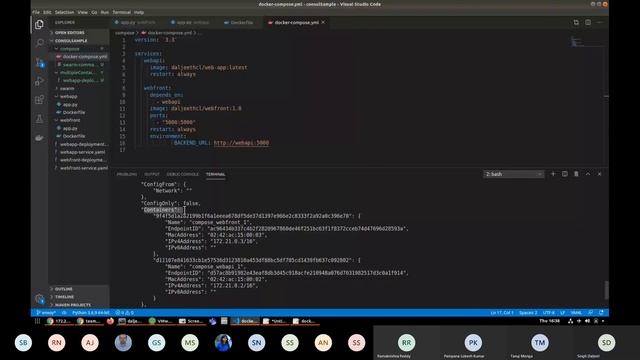Open the Help menu

point(139,12)
